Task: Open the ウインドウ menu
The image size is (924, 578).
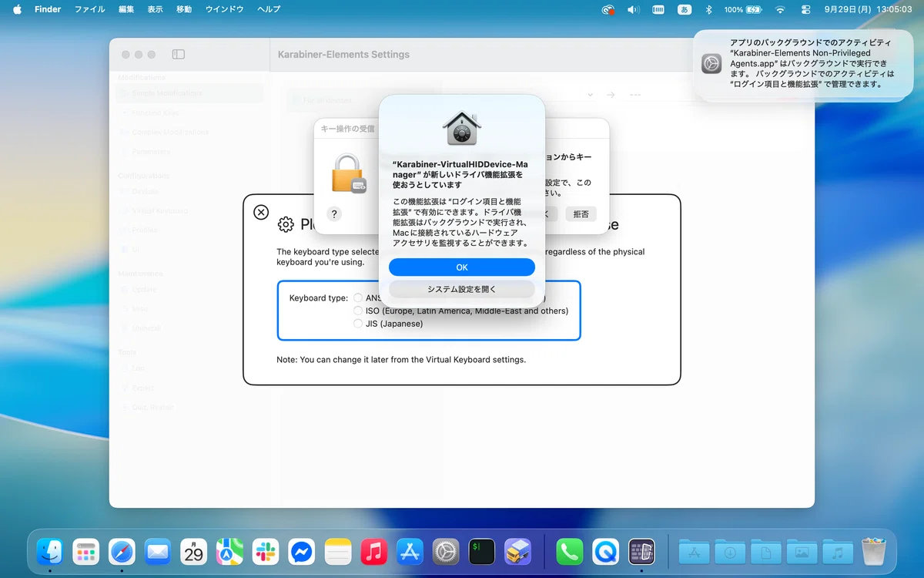Action: click(x=224, y=9)
